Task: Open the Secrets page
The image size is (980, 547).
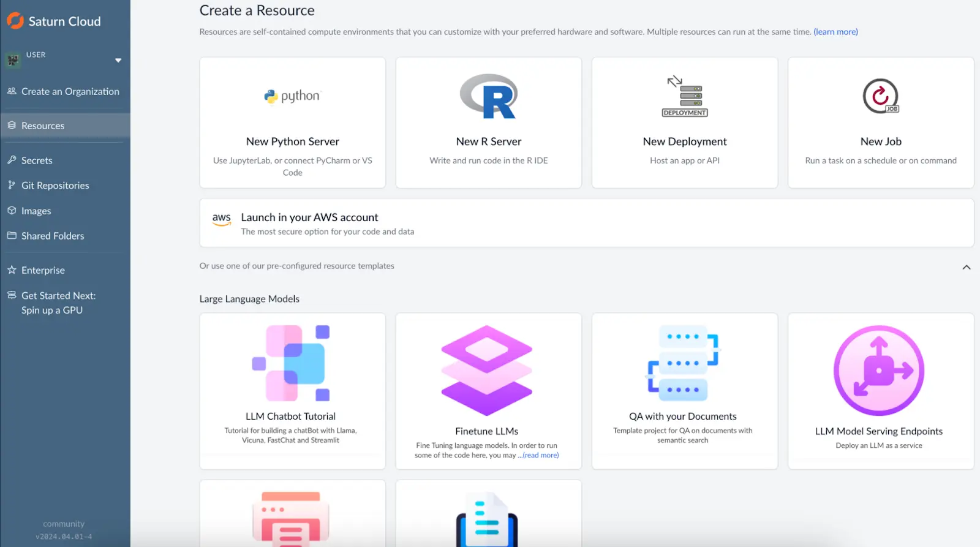Action: [x=37, y=160]
